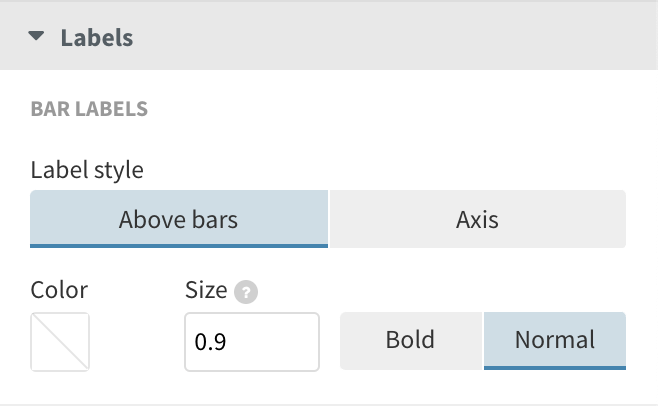This screenshot has height=406, width=658.
Task: Select Above bars label style
Action: [179, 219]
